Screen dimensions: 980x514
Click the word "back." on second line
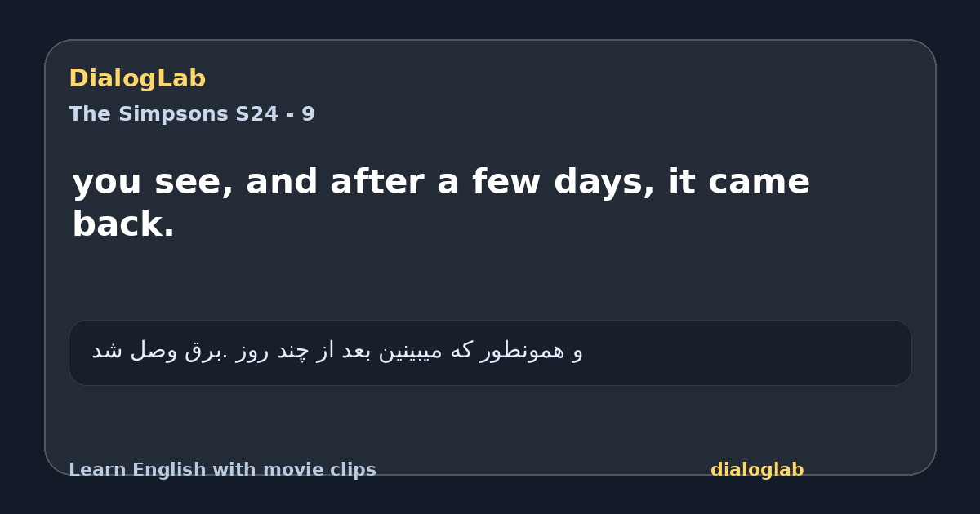tap(123, 224)
